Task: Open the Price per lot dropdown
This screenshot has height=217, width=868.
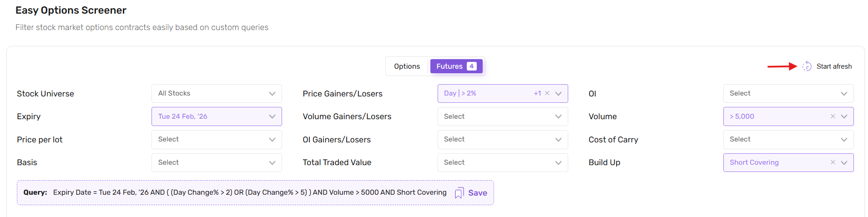Action: [217, 140]
